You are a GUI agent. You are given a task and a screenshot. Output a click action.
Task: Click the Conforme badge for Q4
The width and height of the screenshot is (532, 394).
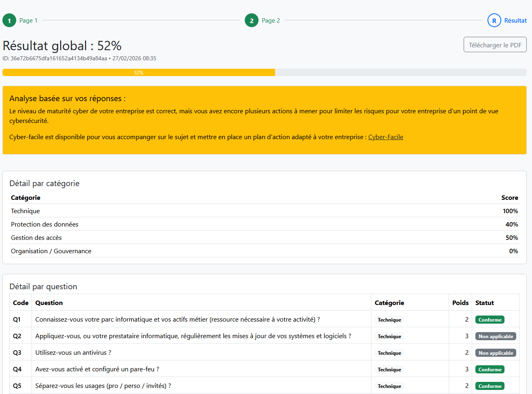pos(490,370)
